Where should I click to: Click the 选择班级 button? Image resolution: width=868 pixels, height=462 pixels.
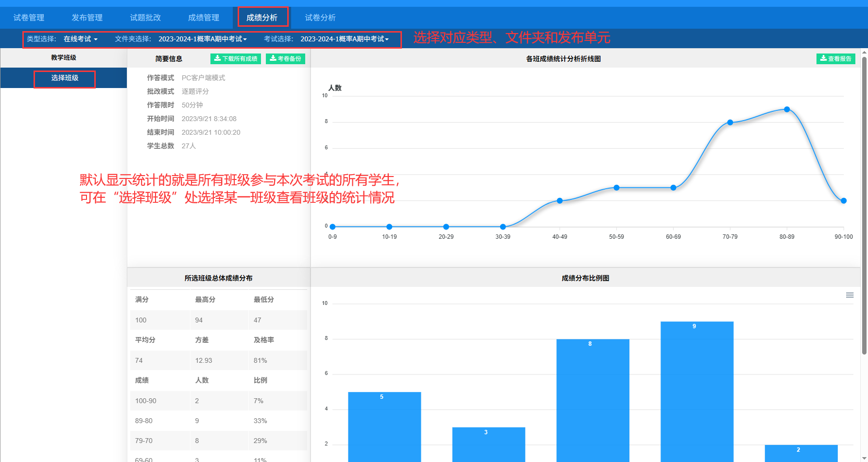pyautogui.click(x=65, y=78)
